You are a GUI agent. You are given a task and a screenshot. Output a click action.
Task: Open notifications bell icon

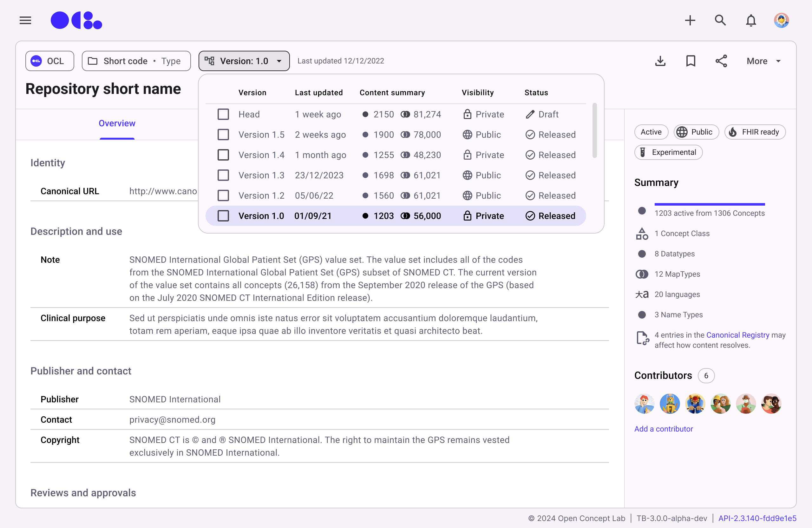(750, 21)
